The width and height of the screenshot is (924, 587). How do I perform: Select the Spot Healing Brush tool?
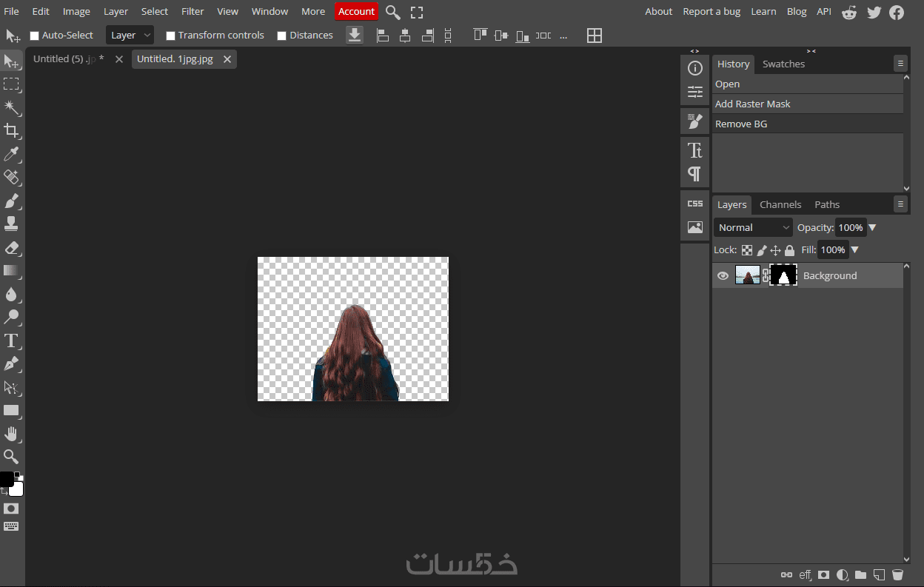point(11,177)
